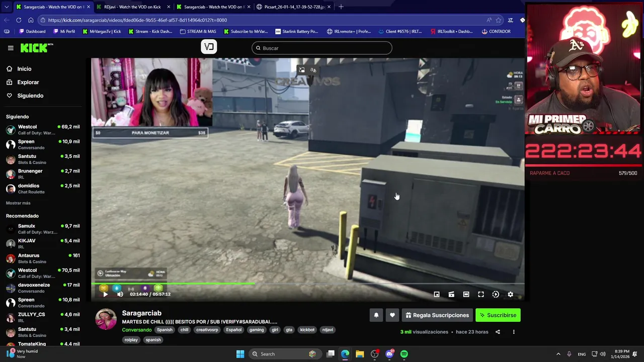Enter fullscreen in the video player
The width and height of the screenshot is (644, 362).
(481, 294)
